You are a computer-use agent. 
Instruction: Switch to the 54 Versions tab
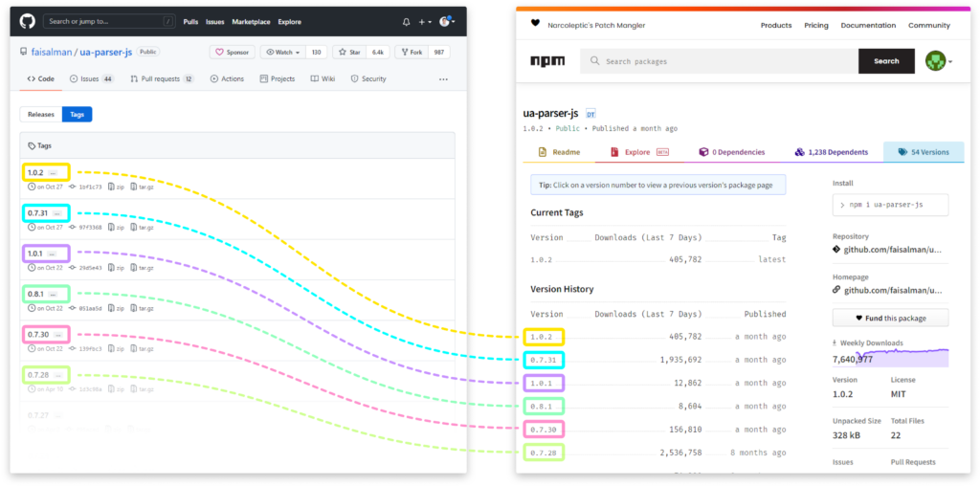[x=924, y=152]
